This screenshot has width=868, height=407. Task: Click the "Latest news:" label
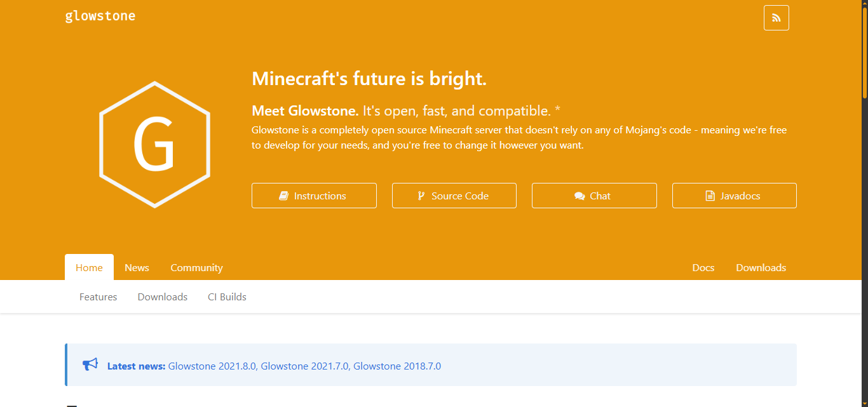[137, 366]
